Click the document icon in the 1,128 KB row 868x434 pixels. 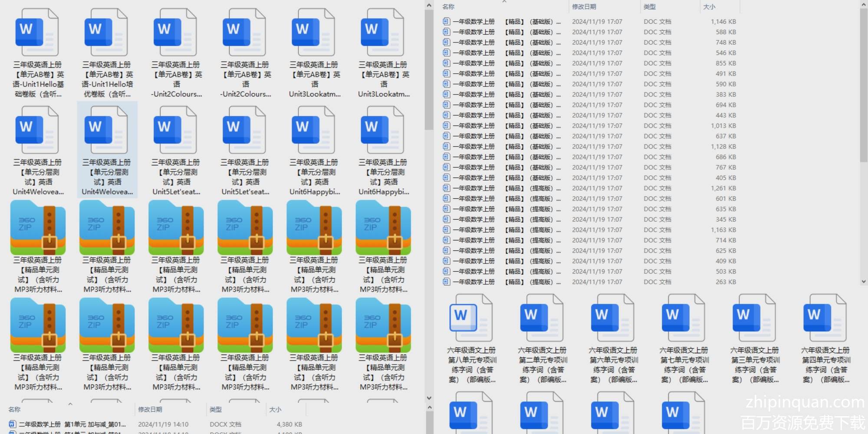coord(446,146)
